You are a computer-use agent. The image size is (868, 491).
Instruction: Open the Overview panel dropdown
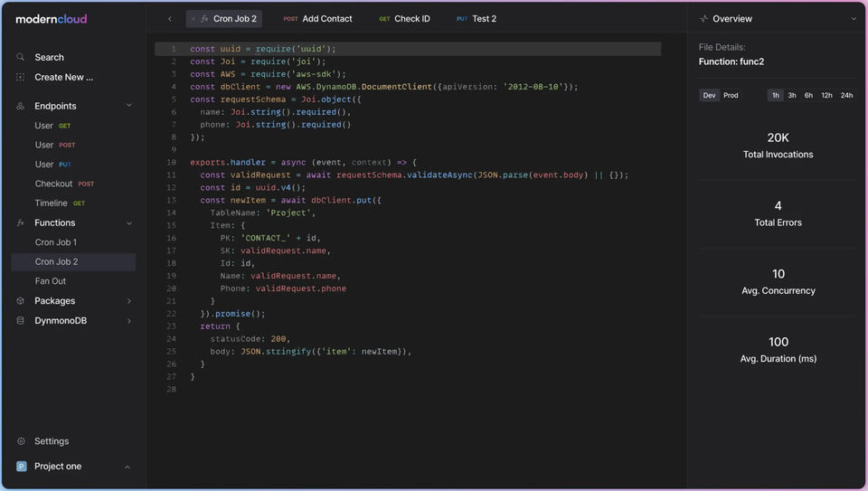[853, 19]
